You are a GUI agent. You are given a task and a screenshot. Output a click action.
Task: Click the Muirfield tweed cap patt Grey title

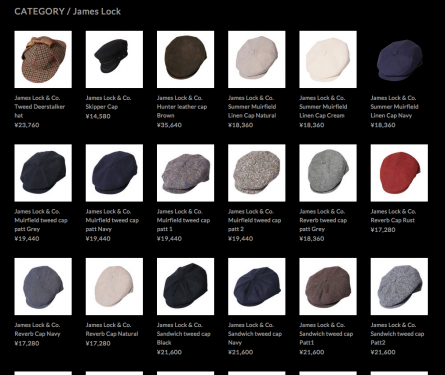click(41, 220)
